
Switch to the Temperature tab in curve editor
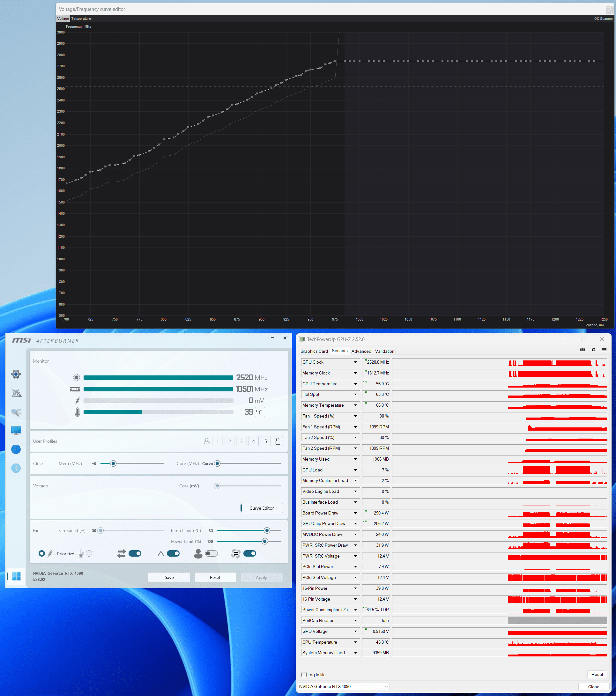coord(81,19)
